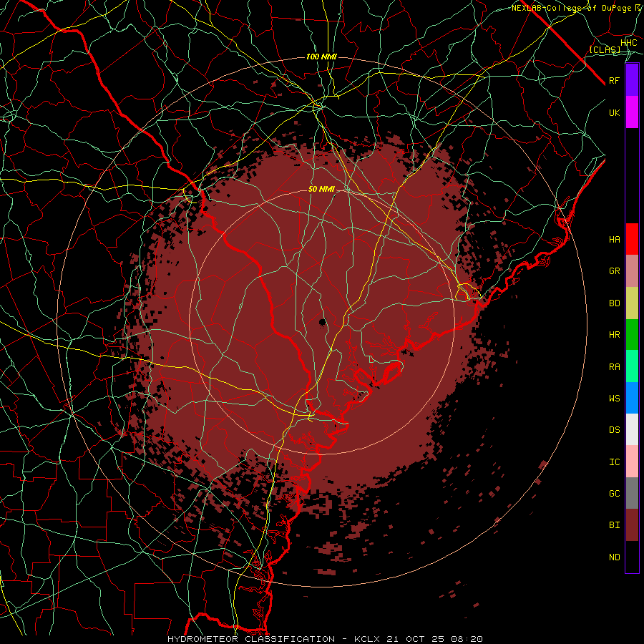Click the HYDROMETEOR CLASSIFICATION title text

point(251,639)
